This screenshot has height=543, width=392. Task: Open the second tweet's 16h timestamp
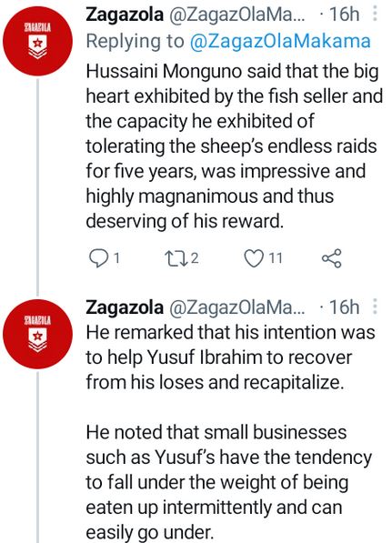point(344,307)
